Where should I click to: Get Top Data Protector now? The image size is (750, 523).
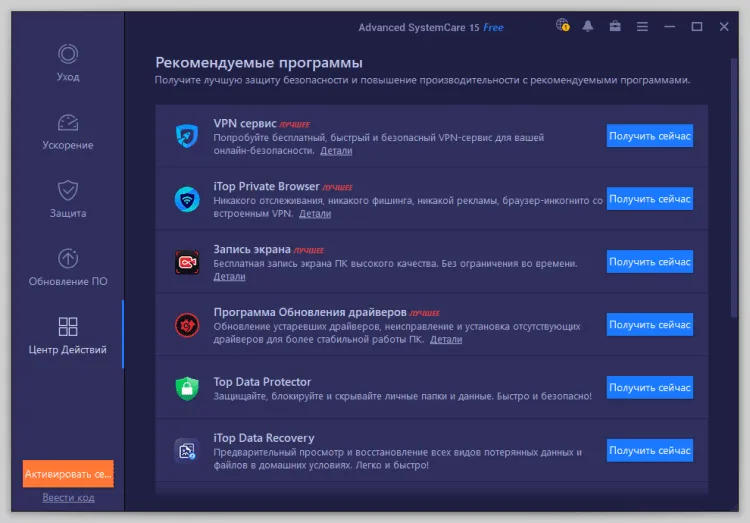(650, 388)
